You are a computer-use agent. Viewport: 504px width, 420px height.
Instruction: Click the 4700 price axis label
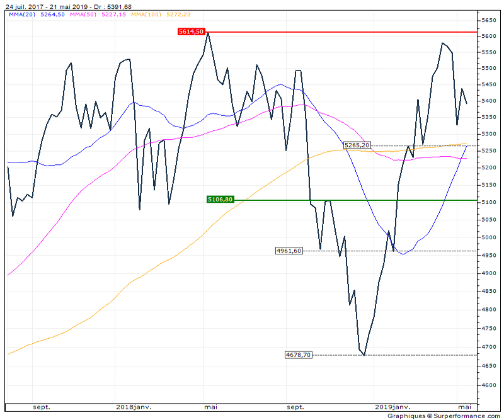489,347
